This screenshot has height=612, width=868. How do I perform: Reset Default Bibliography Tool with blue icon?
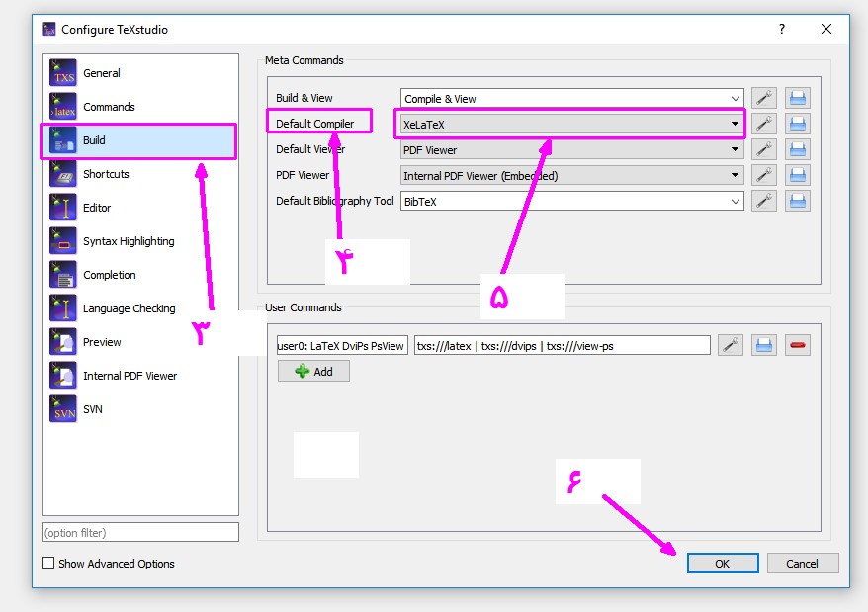point(798,201)
